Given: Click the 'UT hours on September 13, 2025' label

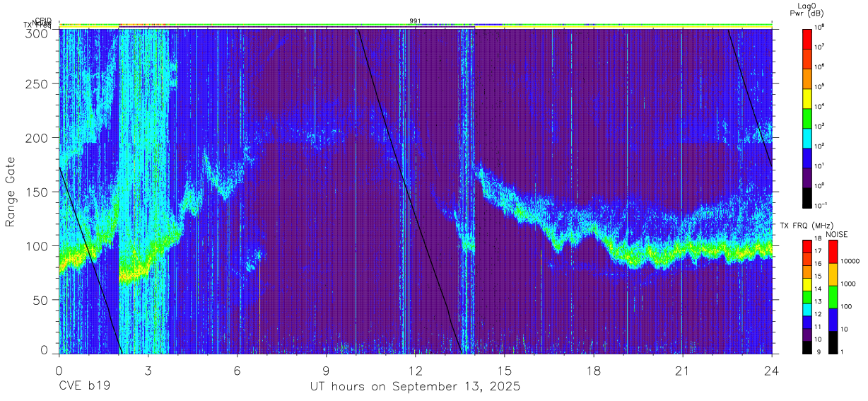Looking at the screenshot, I should click(x=416, y=387).
